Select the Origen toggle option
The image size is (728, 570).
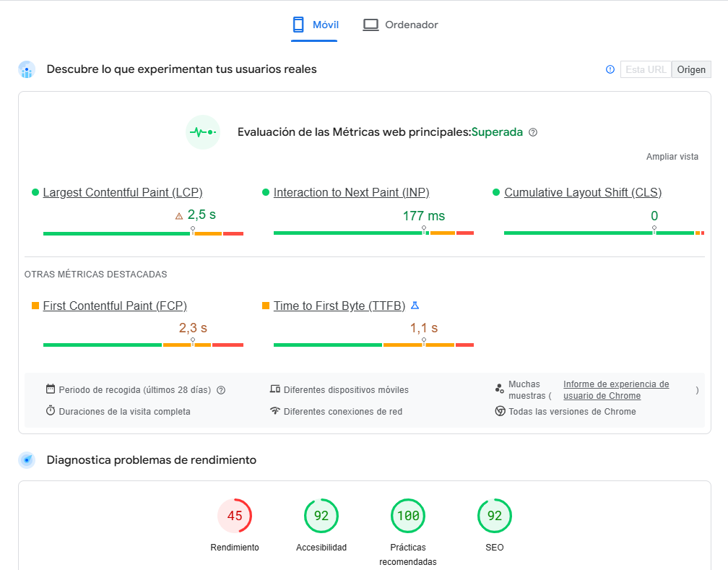[x=691, y=69]
